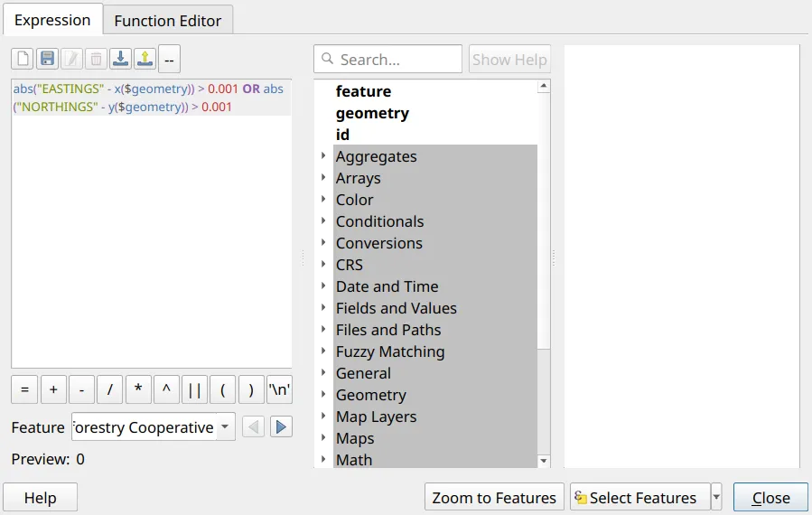Go to the previous feature with left arrow
812x515 pixels.
[x=253, y=427]
